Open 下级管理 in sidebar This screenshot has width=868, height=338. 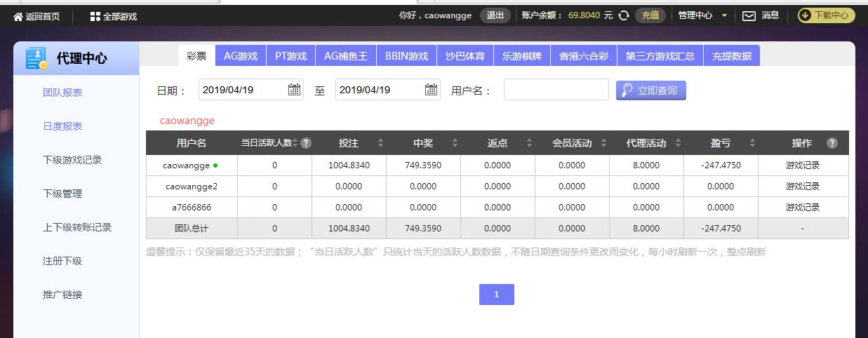coord(62,194)
